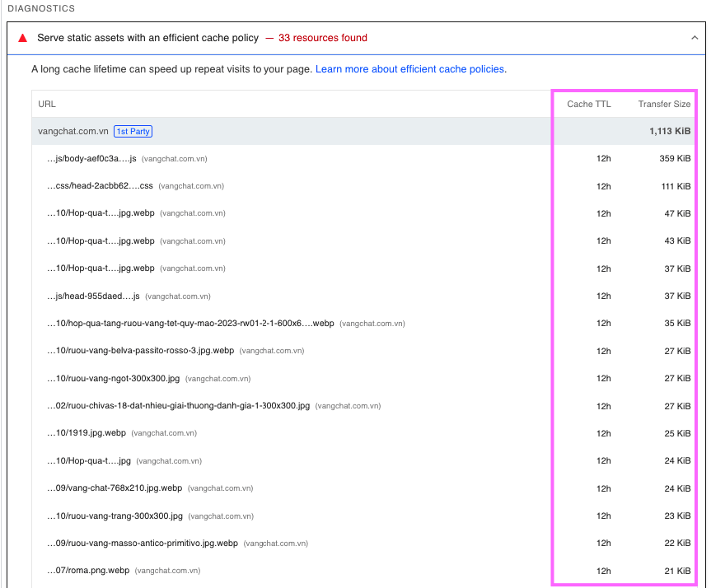Image resolution: width=711 pixels, height=588 pixels.
Task: Open the …10/1919.jpg.webp URL
Action: coord(87,433)
